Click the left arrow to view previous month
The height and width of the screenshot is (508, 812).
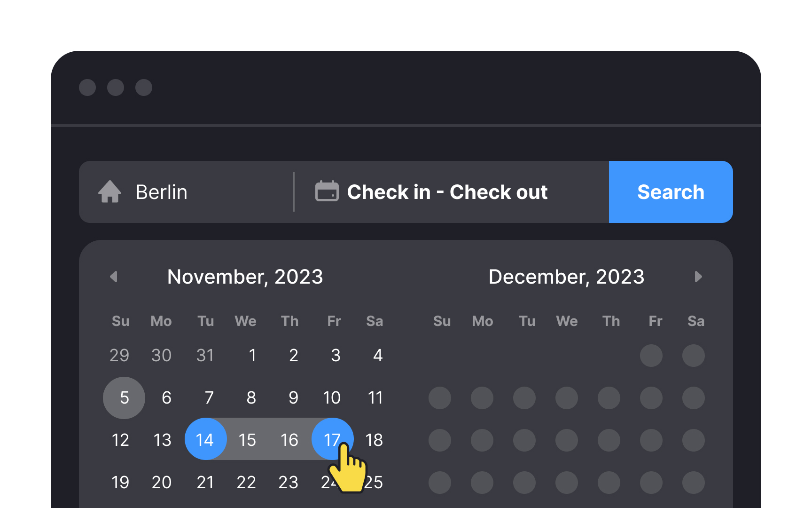(x=113, y=277)
